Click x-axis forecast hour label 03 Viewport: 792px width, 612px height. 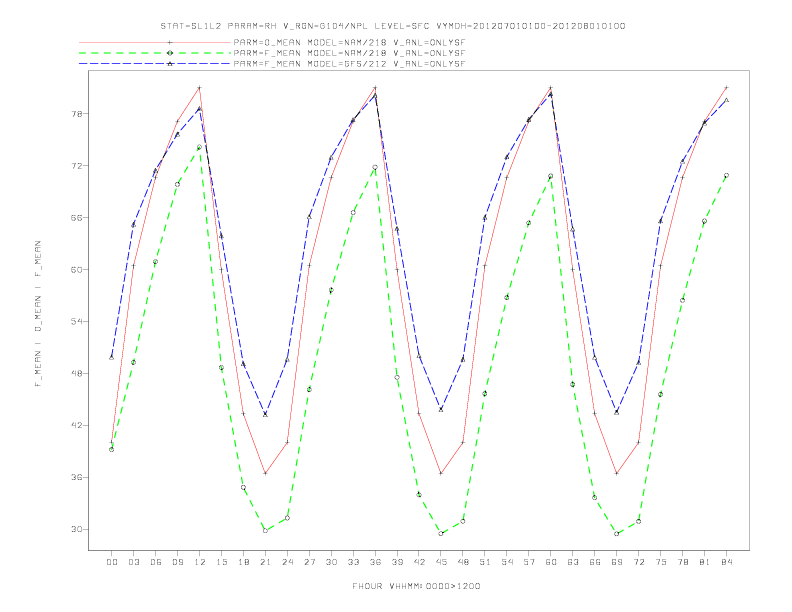coord(133,562)
